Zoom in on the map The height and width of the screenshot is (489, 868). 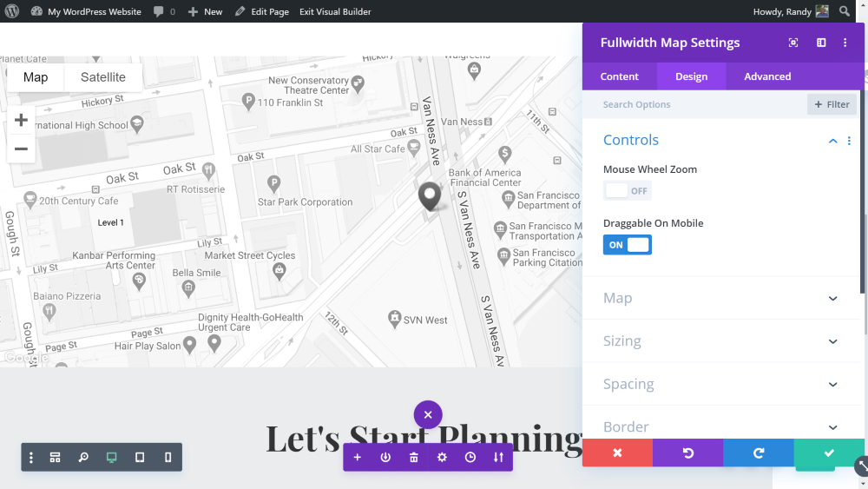(21, 120)
